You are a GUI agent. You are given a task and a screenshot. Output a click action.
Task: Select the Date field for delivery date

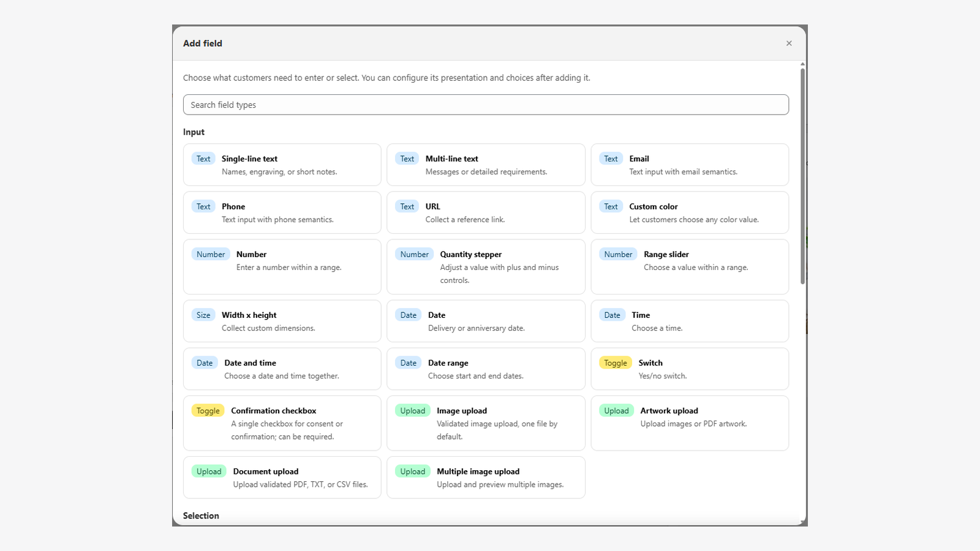click(x=486, y=321)
